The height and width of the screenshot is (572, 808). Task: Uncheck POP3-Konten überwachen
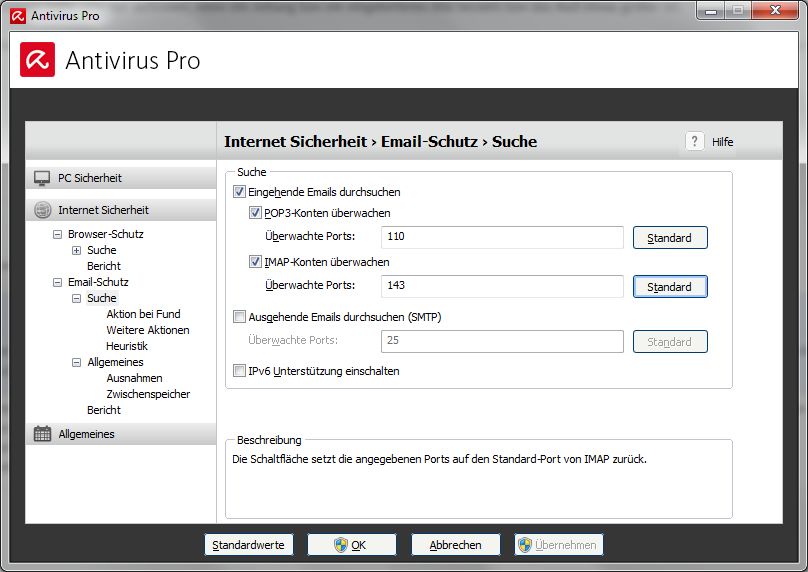tap(255, 212)
